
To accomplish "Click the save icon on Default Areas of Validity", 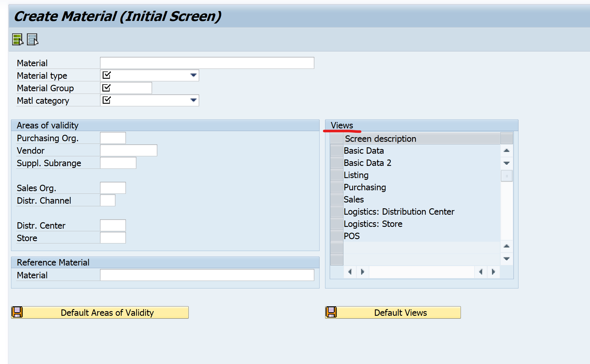I will 17,312.
